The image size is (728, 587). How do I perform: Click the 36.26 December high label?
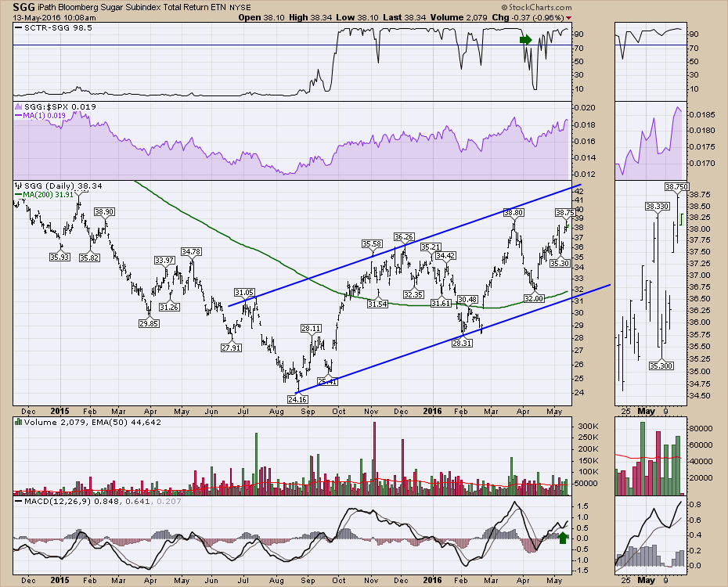point(403,236)
